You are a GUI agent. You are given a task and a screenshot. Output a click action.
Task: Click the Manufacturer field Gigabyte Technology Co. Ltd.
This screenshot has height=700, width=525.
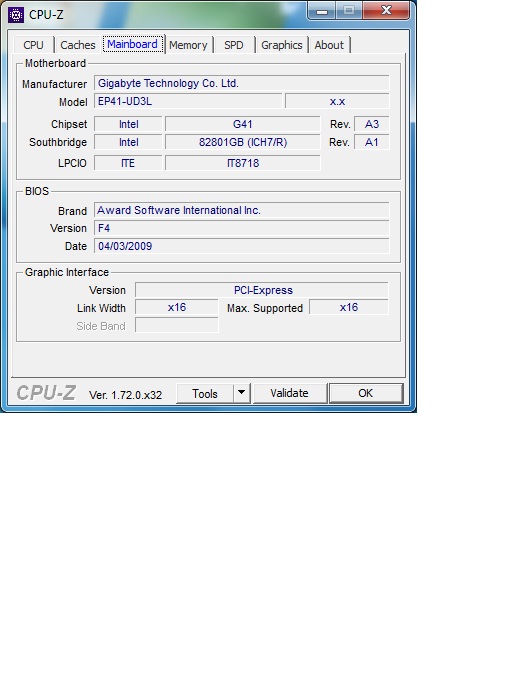point(242,83)
